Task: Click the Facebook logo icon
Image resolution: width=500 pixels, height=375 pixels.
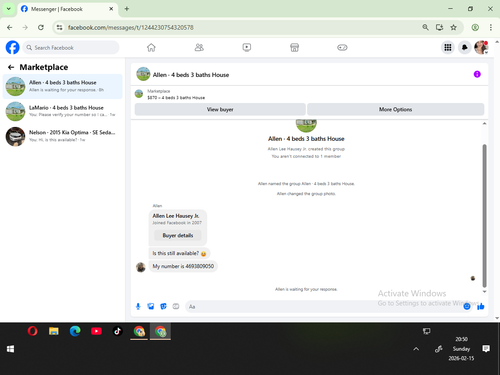Action: (13, 47)
